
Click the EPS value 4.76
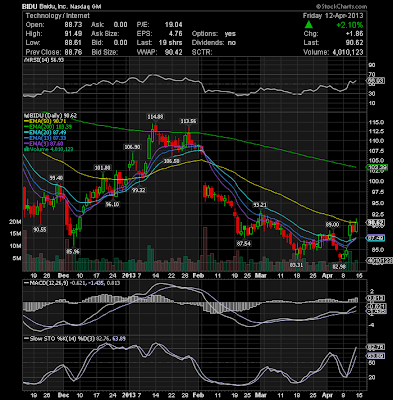(175, 34)
